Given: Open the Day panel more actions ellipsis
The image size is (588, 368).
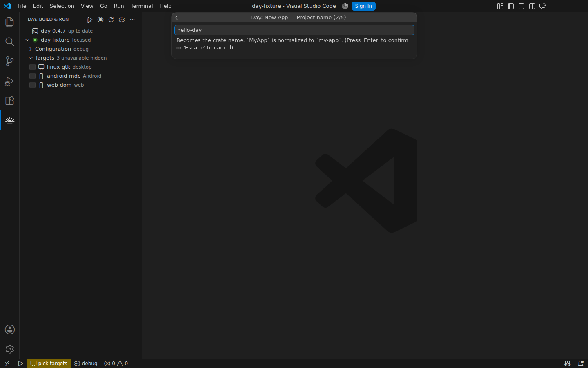Looking at the screenshot, I should pyautogui.click(x=132, y=20).
